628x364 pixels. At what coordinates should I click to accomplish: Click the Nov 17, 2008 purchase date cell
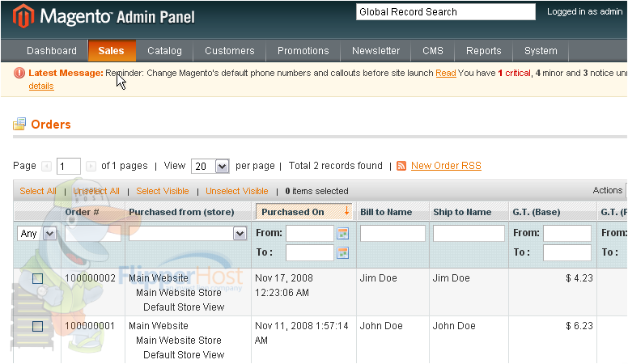pos(284,286)
